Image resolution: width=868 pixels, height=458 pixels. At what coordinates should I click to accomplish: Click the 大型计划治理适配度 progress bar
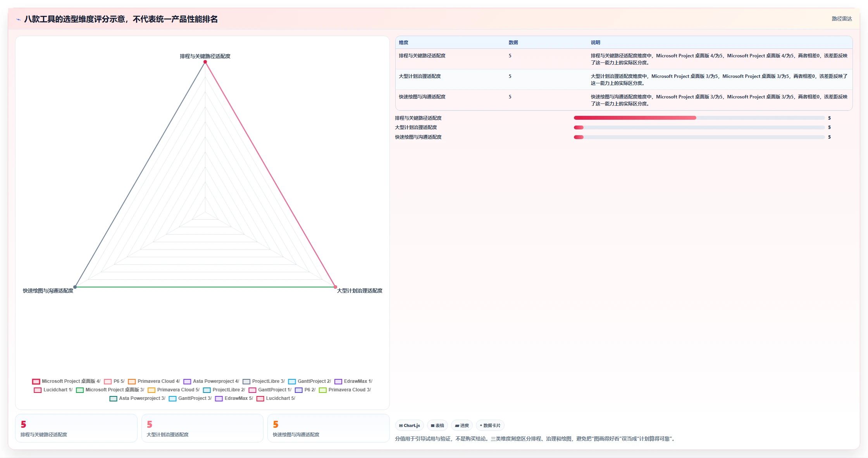pos(699,127)
